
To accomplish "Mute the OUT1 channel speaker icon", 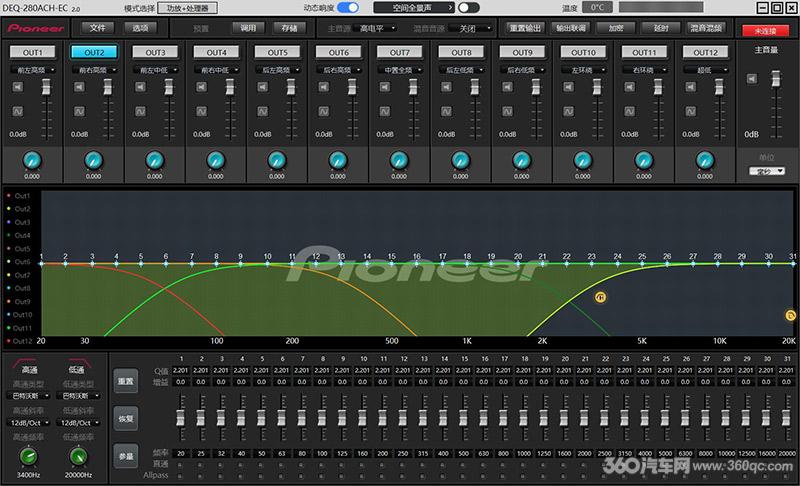I will click(x=18, y=87).
